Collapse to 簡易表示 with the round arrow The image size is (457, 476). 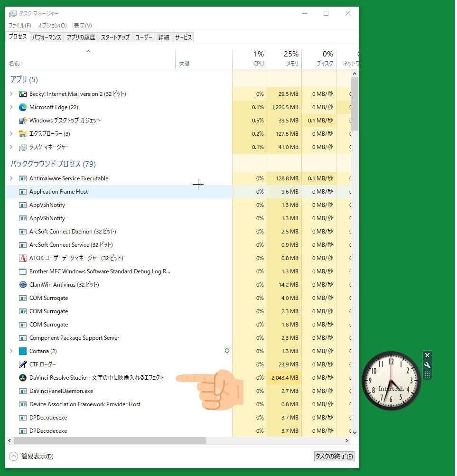pos(13,457)
